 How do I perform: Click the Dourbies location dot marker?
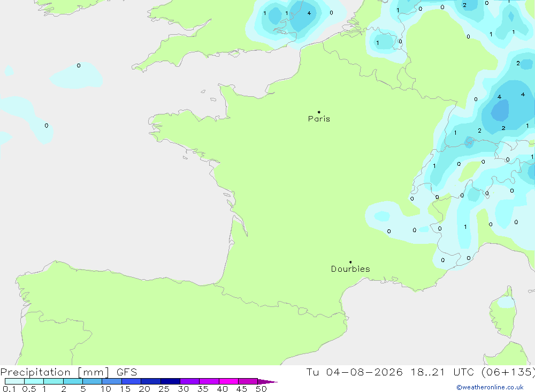point(350,262)
